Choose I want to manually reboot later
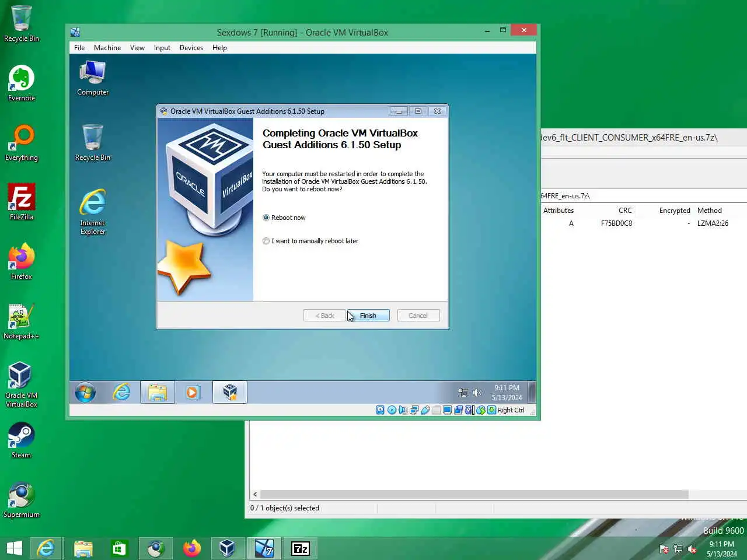The width and height of the screenshot is (747, 560). point(310,241)
